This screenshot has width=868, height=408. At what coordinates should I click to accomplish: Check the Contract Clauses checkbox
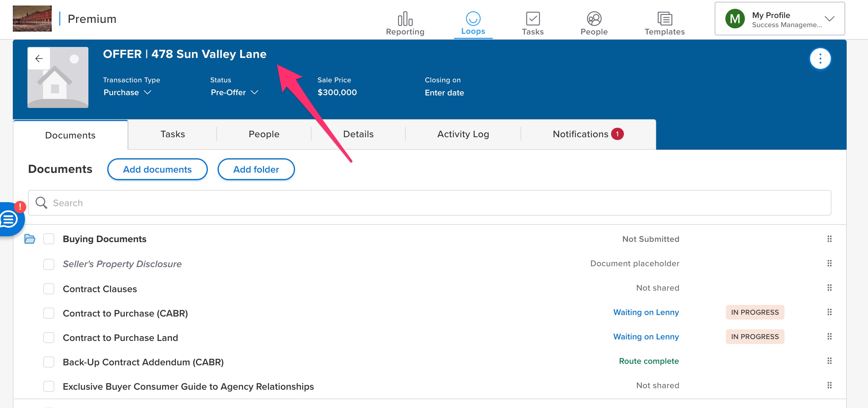point(48,289)
